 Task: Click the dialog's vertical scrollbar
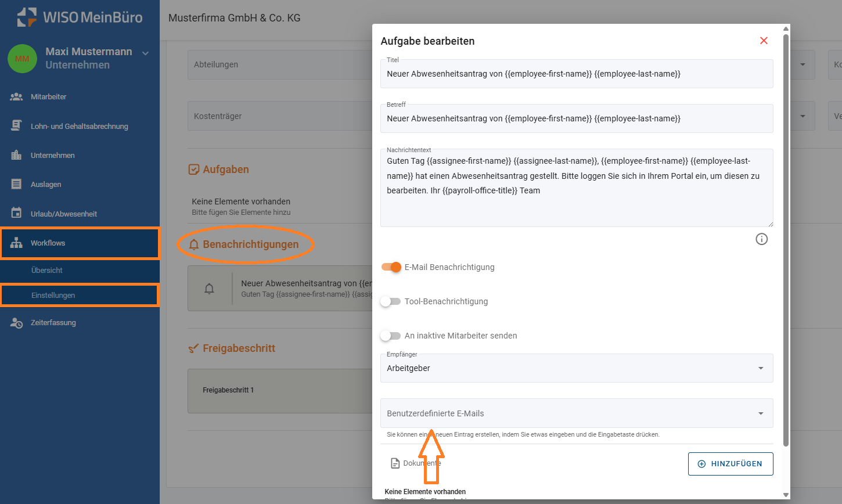[786, 232]
